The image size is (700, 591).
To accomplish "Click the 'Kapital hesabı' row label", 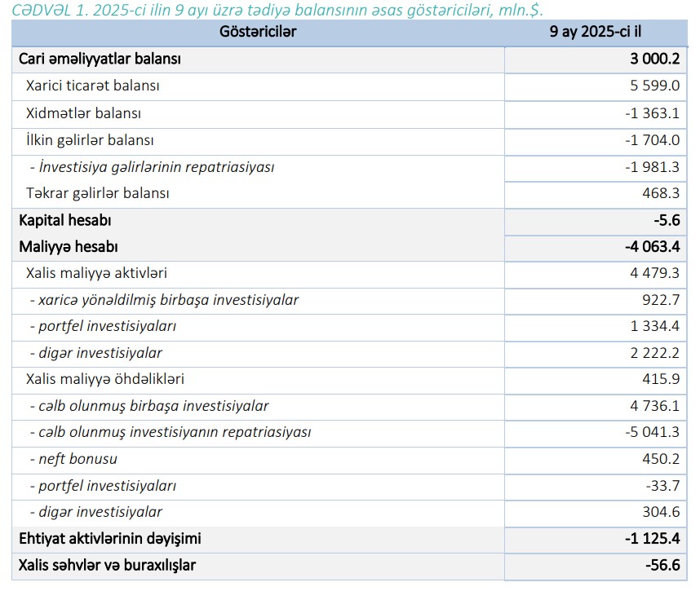I will pos(64,220).
